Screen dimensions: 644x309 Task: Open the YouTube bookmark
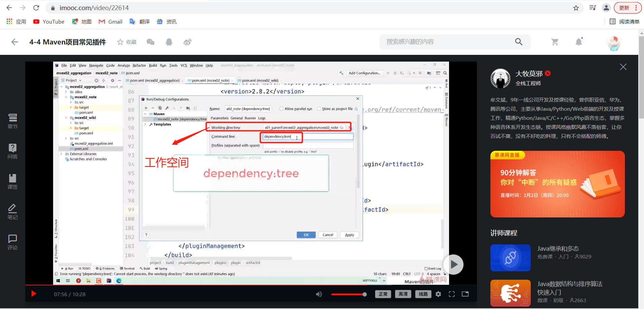click(49, 22)
